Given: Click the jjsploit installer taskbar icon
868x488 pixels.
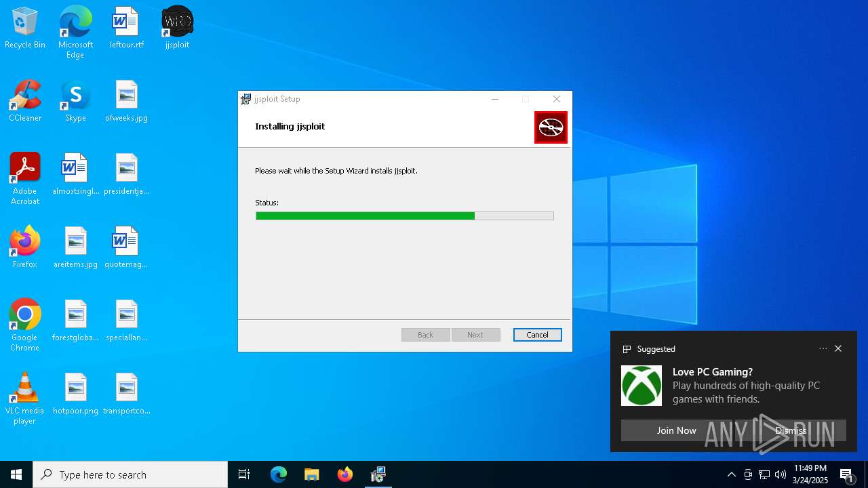Looking at the screenshot, I should (x=378, y=474).
